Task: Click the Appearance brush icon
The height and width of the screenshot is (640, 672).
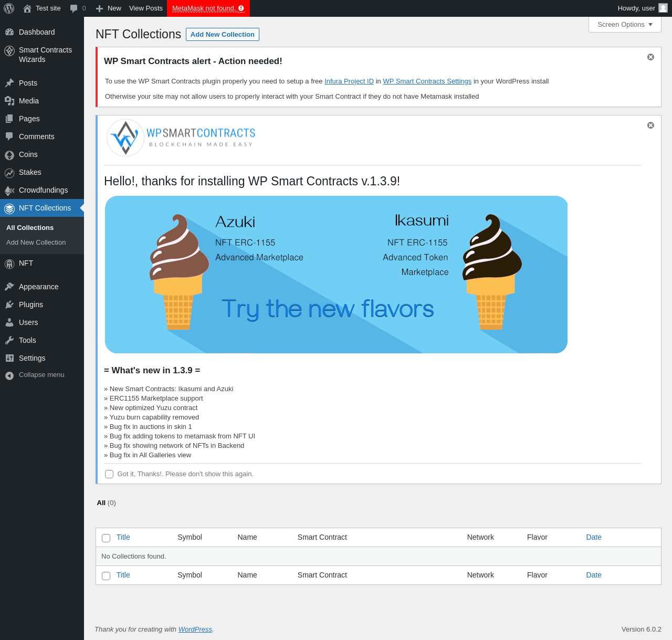Action: click(x=9, y=287)
